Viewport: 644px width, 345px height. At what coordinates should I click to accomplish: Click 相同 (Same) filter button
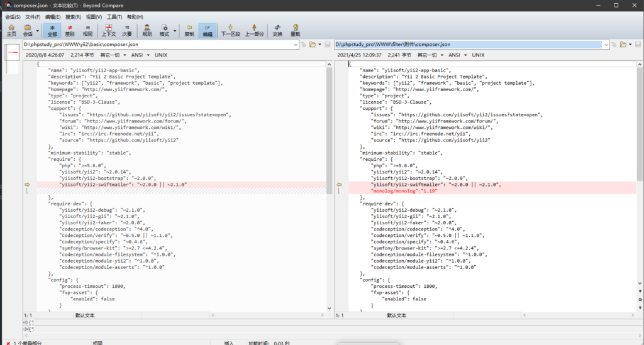click(x=87, y=30)
